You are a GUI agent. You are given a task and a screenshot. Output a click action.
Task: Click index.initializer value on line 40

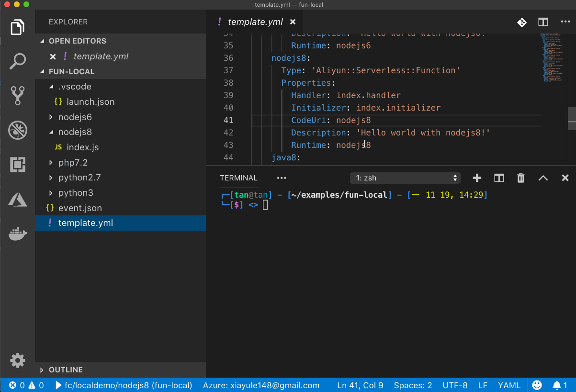tap(398, 108)
